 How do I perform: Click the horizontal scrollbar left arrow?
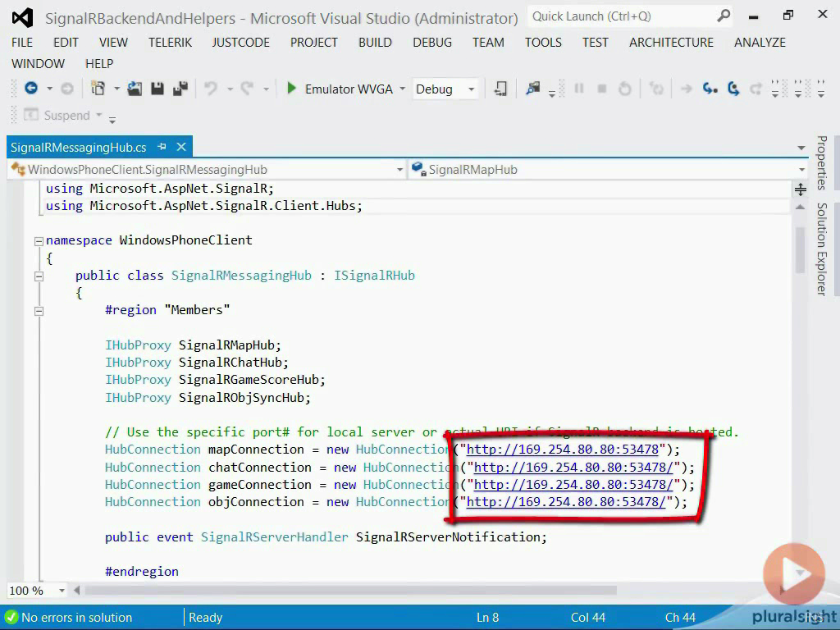click(x=76, y=591)
